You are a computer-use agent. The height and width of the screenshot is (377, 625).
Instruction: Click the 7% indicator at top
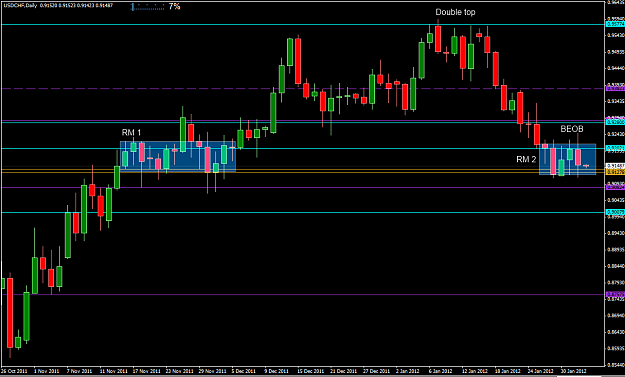(174, 6)
